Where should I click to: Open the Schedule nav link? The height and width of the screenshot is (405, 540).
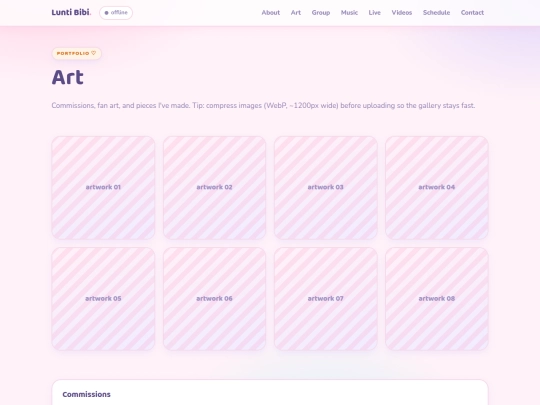pos(436,13)
